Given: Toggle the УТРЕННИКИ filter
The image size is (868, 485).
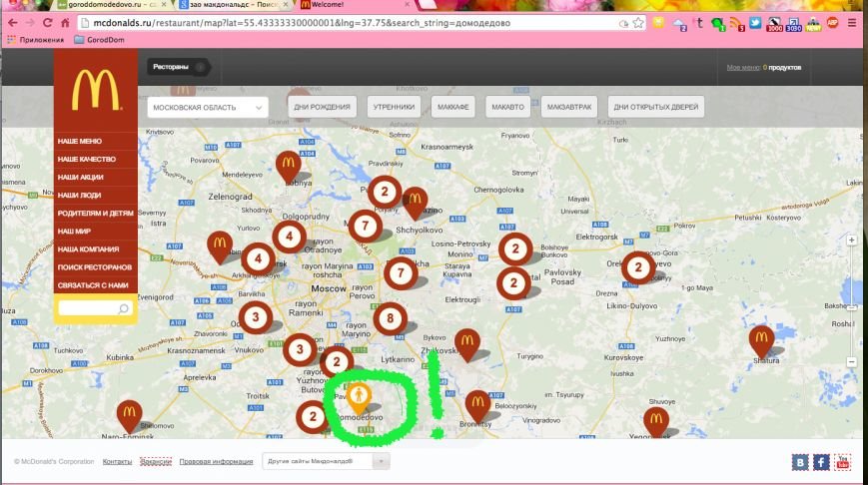Looking at the screenshot, I should pyautogui.click(x=394, y=107).
